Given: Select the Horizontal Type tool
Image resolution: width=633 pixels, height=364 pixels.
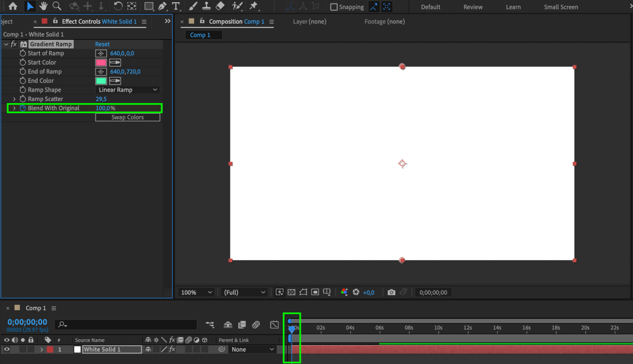Looking at the screenshot, I should pos(176,6).
